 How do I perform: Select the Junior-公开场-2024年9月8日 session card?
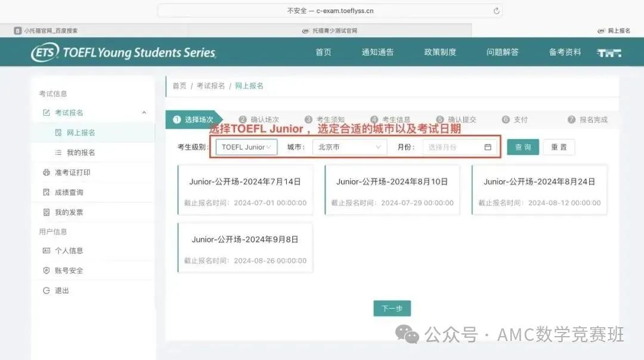245,248
